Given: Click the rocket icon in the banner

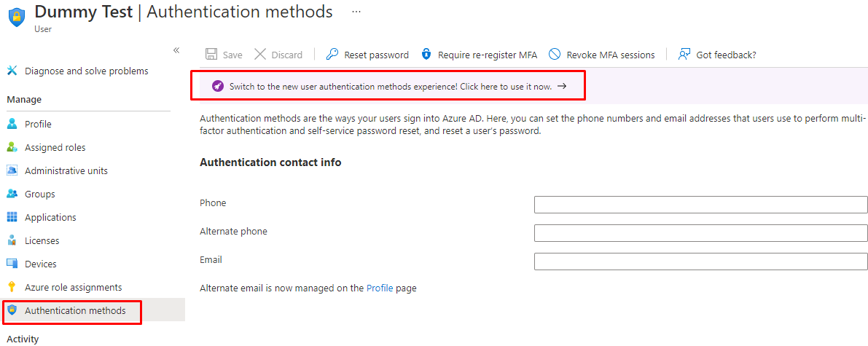Looking at the screenshot, I should point(218,86).
